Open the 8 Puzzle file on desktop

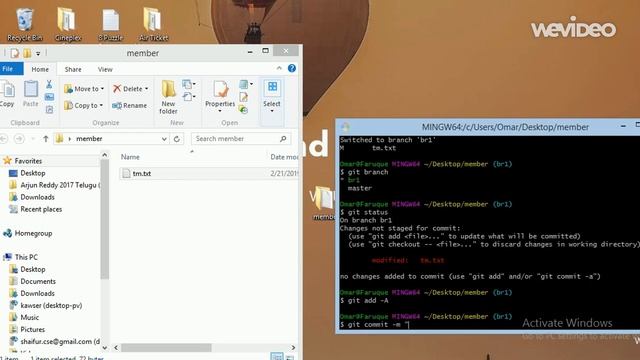tap(111, 25)
